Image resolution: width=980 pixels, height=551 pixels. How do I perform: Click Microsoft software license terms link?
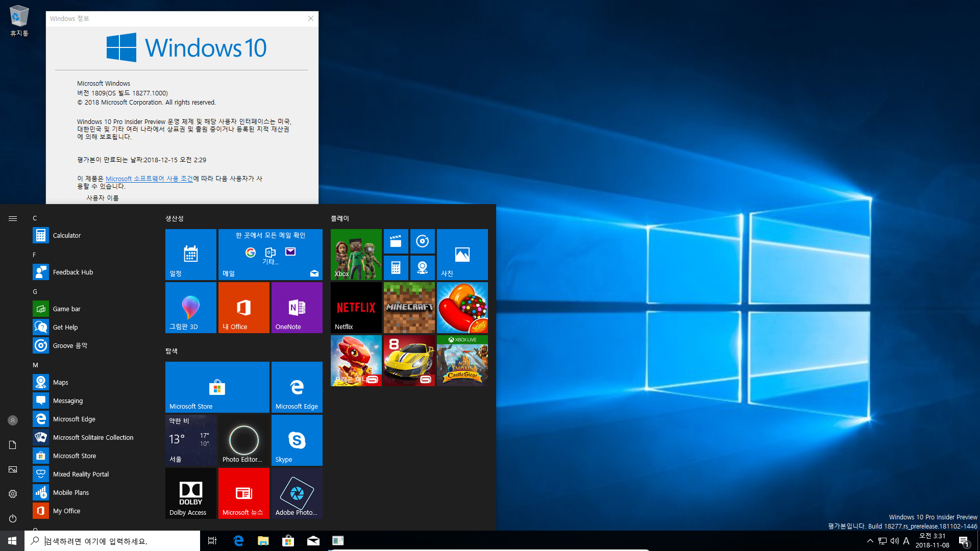150,178
